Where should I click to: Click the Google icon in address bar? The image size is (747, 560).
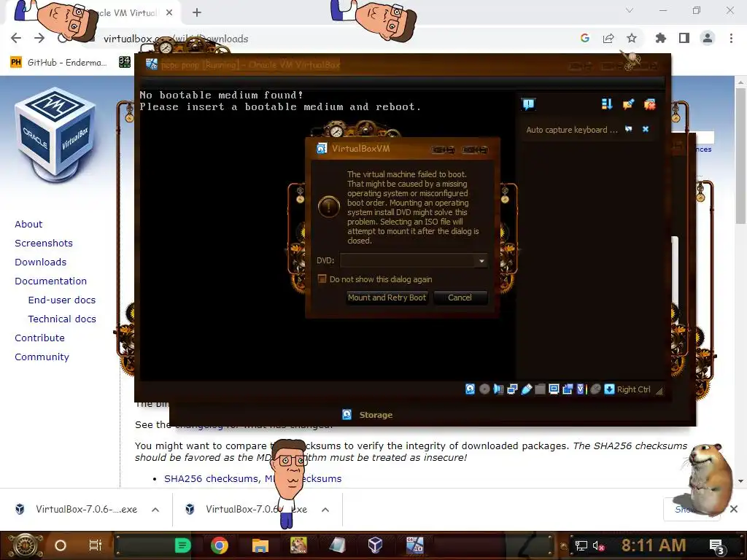[585, 38]
